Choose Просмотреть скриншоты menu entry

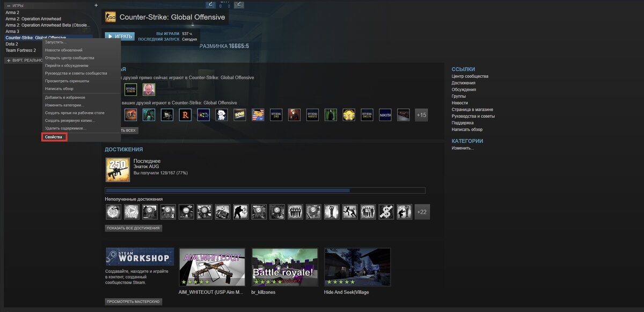click(x=67, y=81)
